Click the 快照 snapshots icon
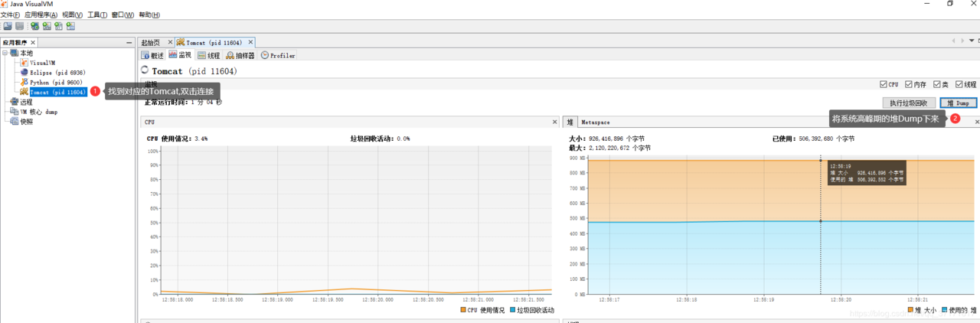Viewport: 980px width, 323px height. [15, 121]
